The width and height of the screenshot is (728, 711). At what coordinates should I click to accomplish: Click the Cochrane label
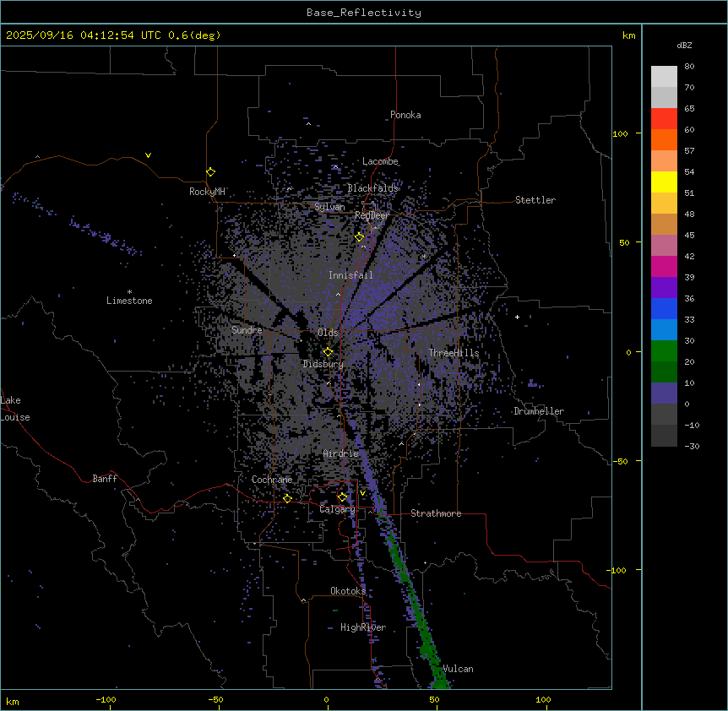[272, 480]
